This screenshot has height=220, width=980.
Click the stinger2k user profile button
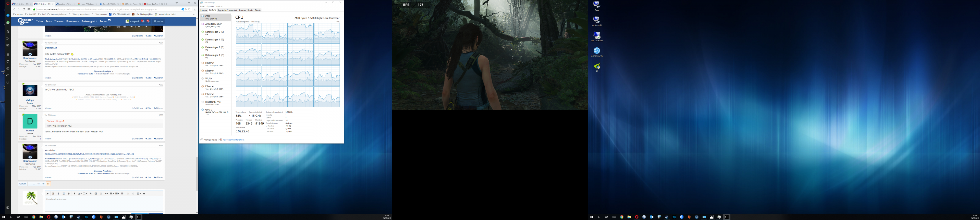coord(132,21)
